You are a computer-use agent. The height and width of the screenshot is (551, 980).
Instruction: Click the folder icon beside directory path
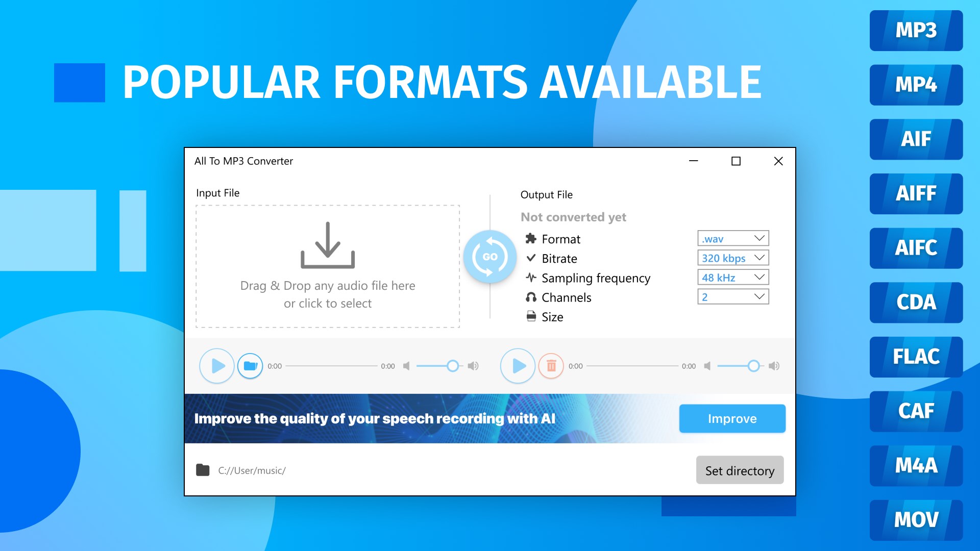[x=203, y=470]
